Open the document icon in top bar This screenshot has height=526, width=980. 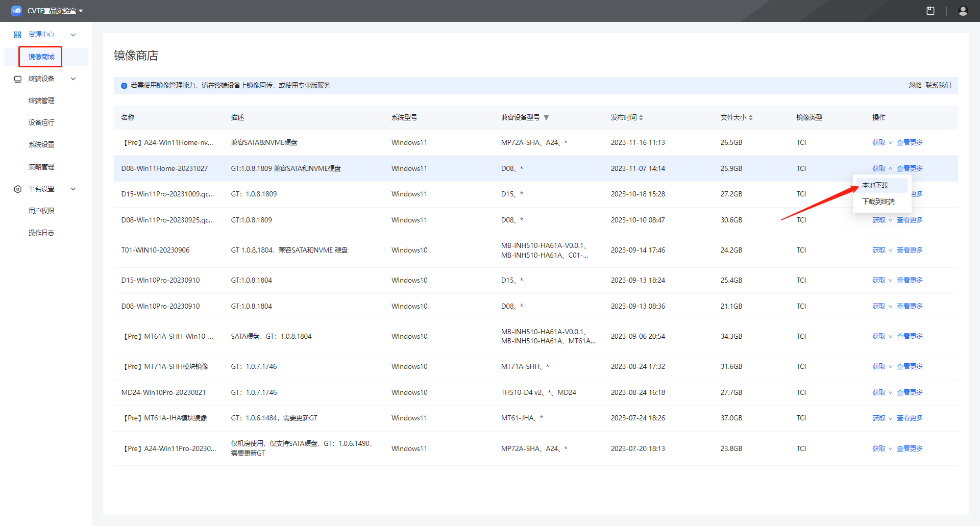pyautogui.click(x=930, y=11)
